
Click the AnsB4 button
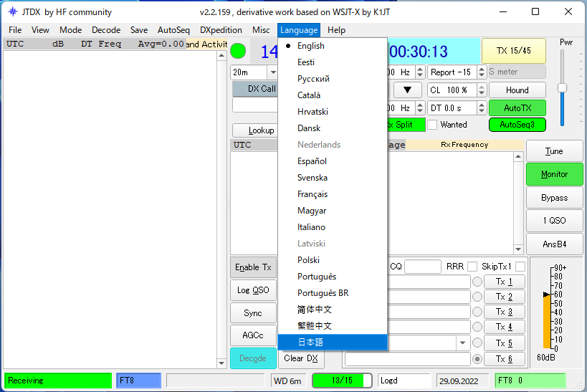click(555, 244)
